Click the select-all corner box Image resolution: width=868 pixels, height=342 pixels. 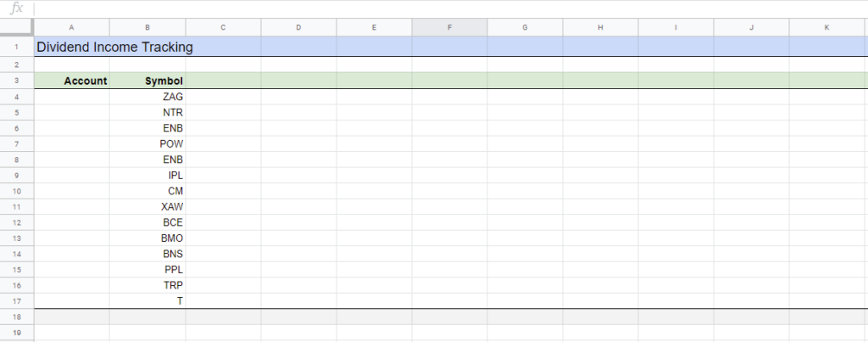[17, 27]
